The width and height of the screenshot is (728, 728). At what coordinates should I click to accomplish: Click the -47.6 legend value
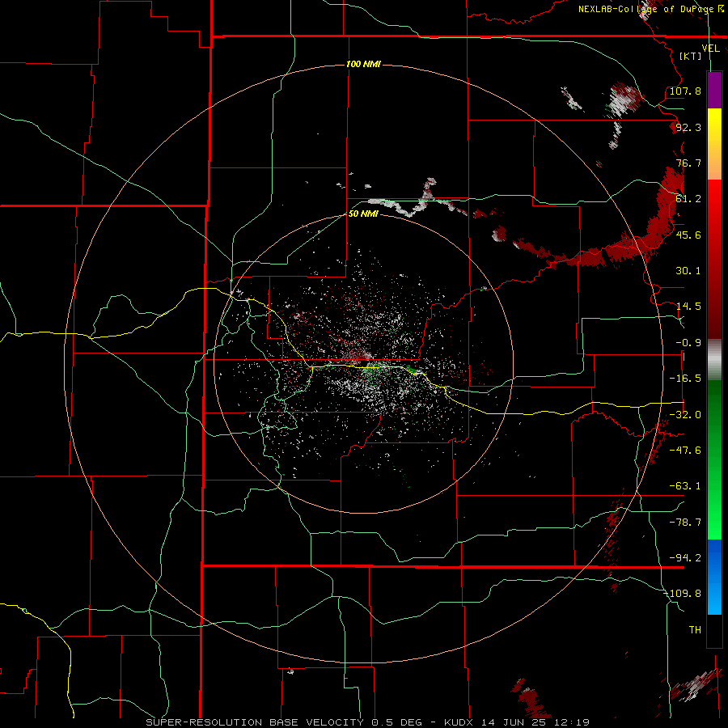(x=685, y=451)
